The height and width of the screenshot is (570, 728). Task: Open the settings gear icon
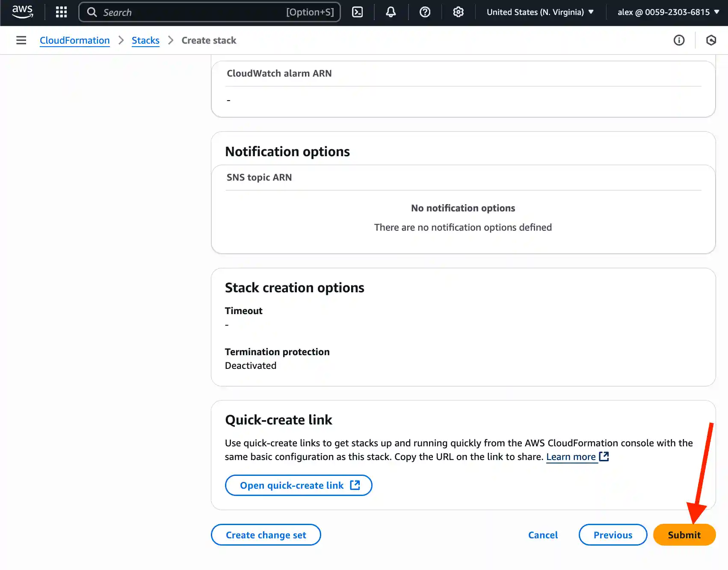[x=458, y=12]
